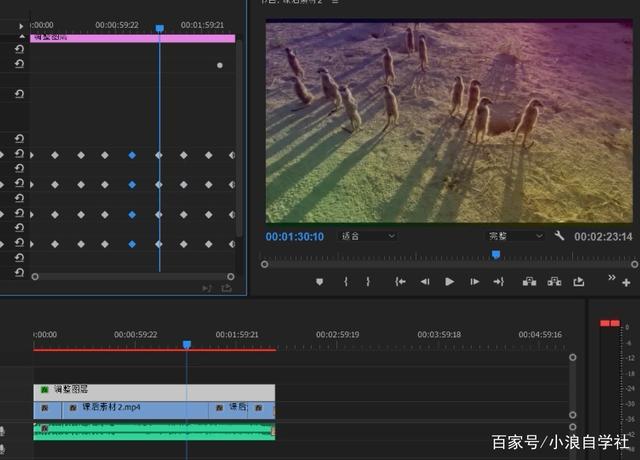Select the 调整图层 adjustment layer clip
The height and width of the screenshot is (460, 640).
click(x=154, y=392)
